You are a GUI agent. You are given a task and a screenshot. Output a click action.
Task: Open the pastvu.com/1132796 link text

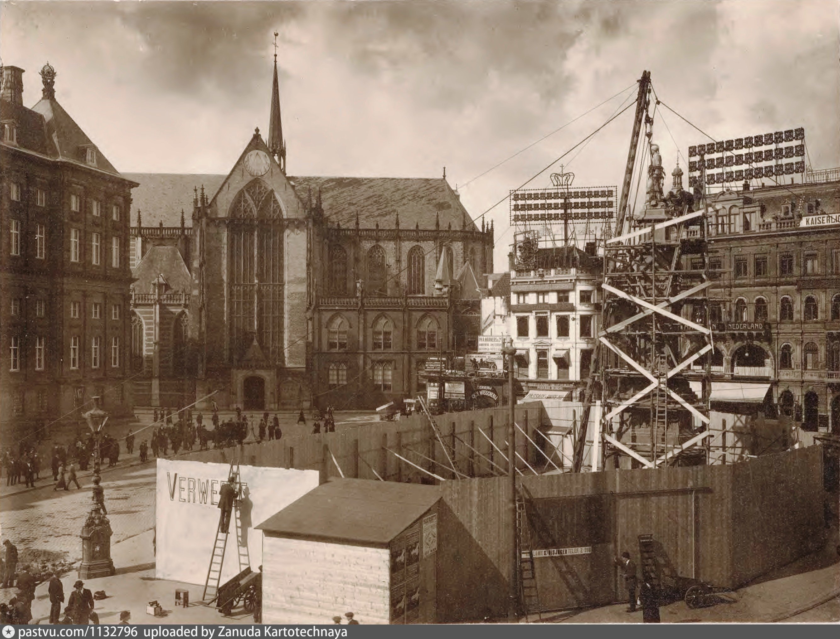pos(77,632)
